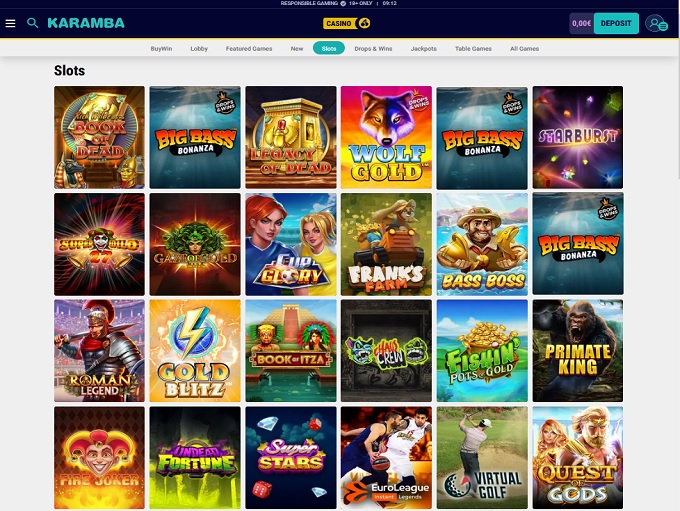Click the responsible gaming check icon

coord(343,3)
